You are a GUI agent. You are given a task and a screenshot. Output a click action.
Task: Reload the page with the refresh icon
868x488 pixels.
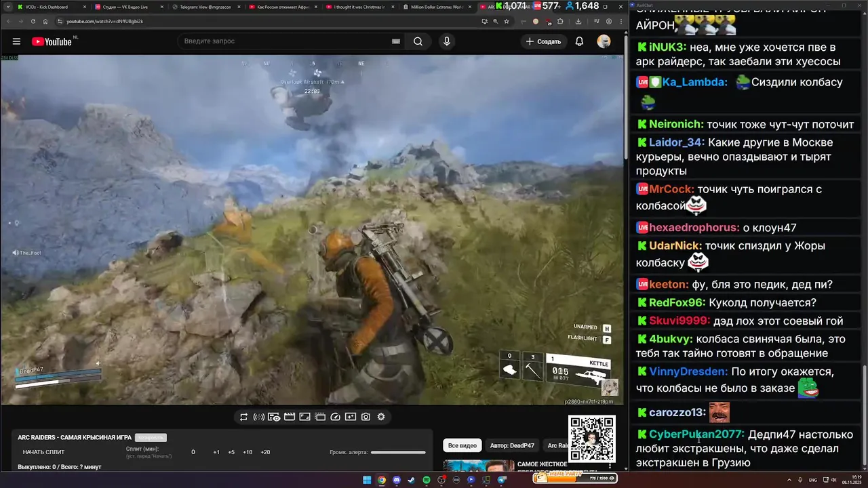[x=33, y=21]
